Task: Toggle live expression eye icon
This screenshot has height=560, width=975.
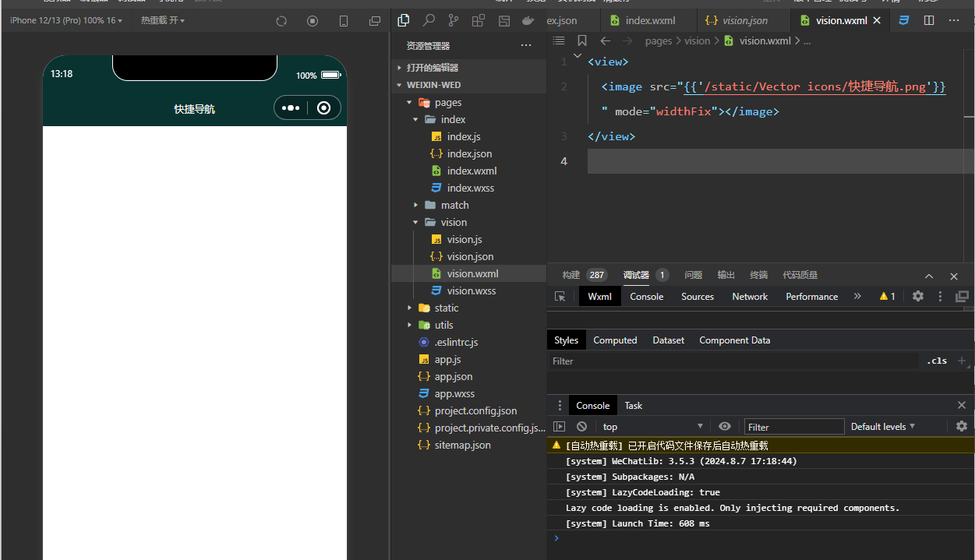Action: click(725, 426)
